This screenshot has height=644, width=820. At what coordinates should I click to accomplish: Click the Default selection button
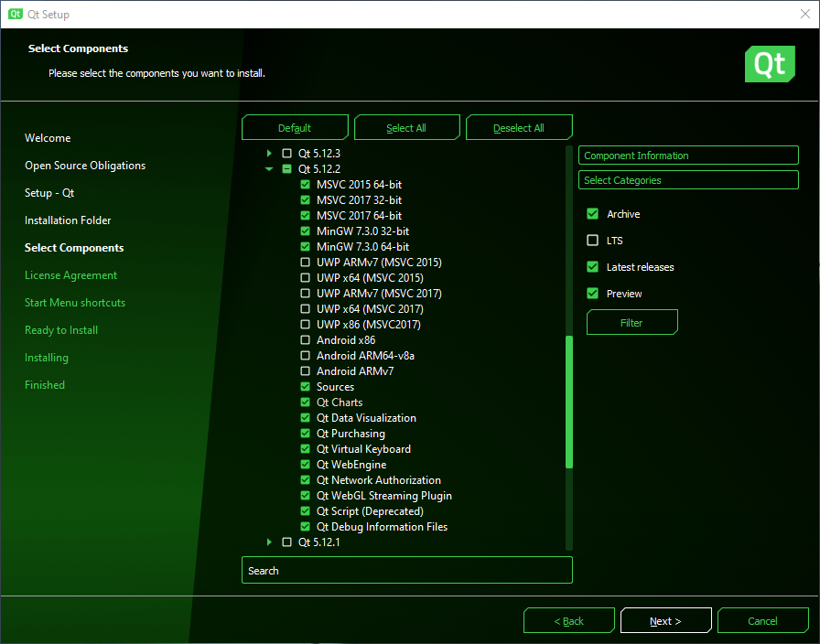click(x=295, y=127)
